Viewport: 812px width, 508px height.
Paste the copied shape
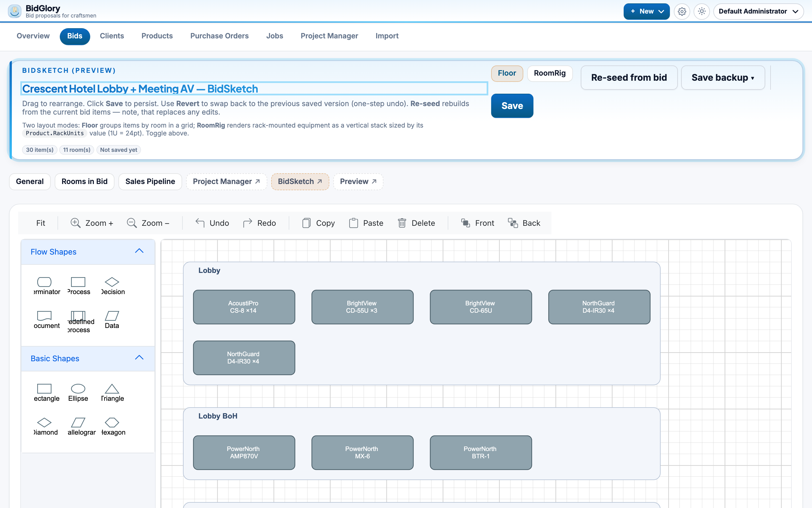point(366,223)
